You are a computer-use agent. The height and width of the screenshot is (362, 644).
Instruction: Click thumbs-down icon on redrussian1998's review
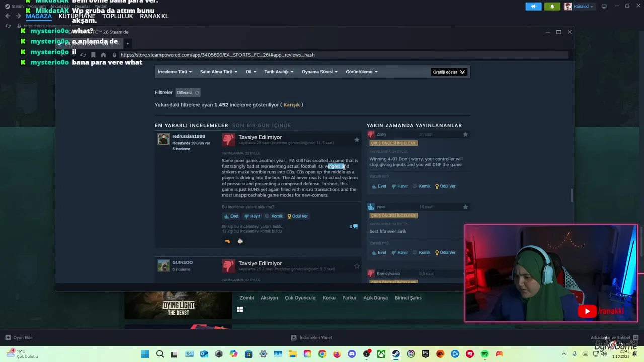228,139
